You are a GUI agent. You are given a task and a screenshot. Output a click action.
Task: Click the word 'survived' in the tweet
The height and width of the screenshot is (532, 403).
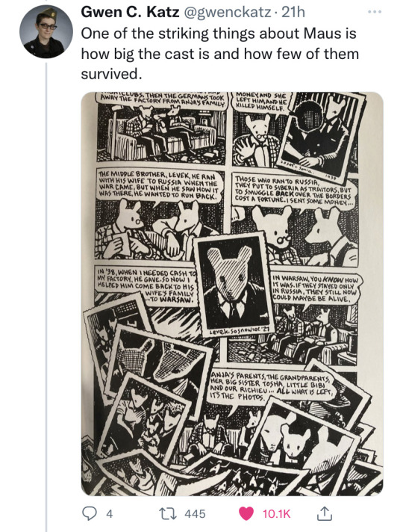[110, 74]
